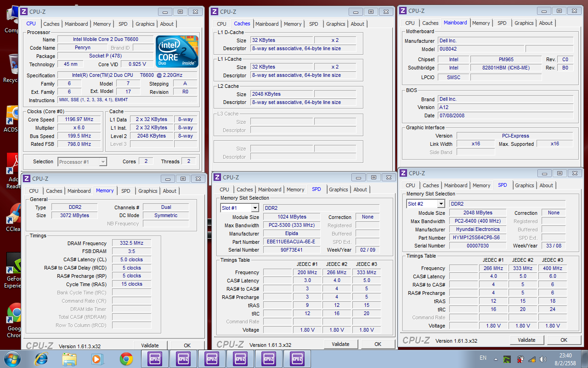588x368 pixels.
Task: Click the BIOS date "07/08/2008"
Action: click(x=506, y=116)
